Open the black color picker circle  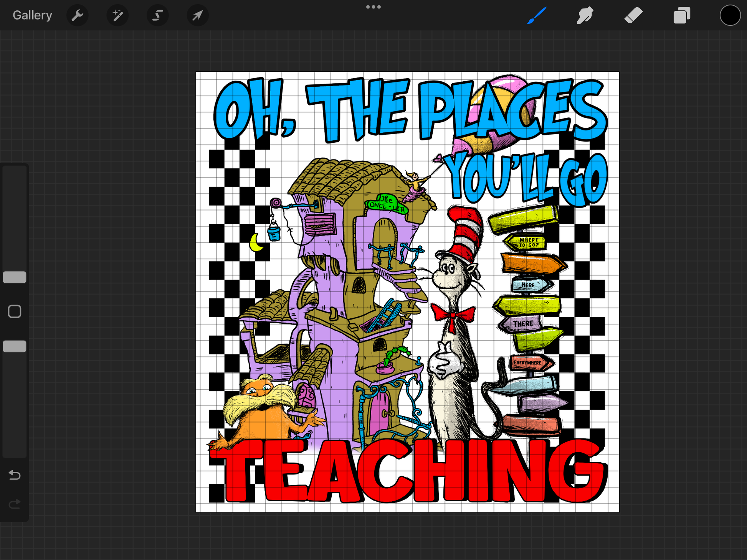(x=730, y=15)
